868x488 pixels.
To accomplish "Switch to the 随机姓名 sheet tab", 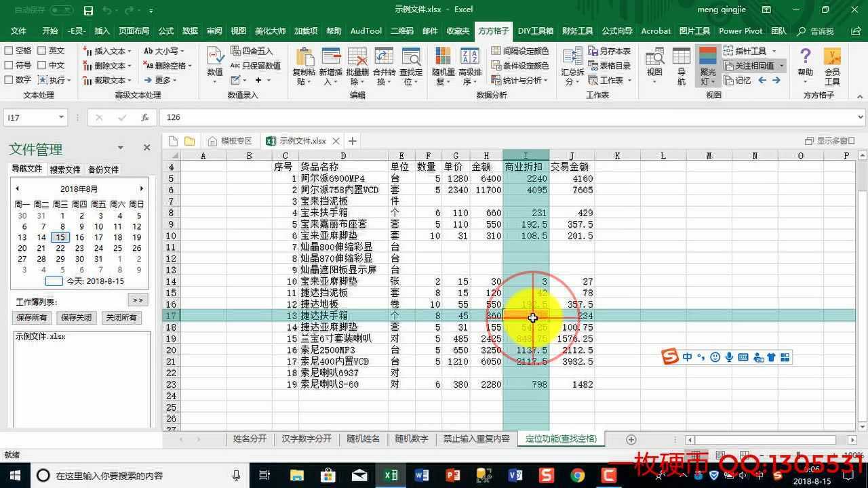I will [363, 439].
